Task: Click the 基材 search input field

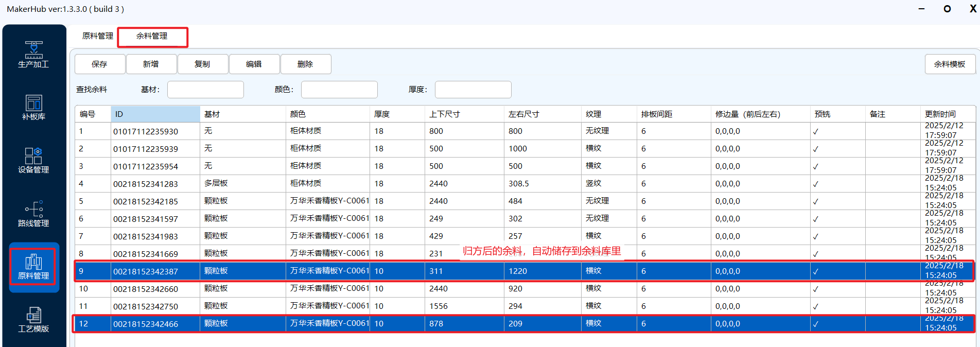Action: tap(205, 90)
